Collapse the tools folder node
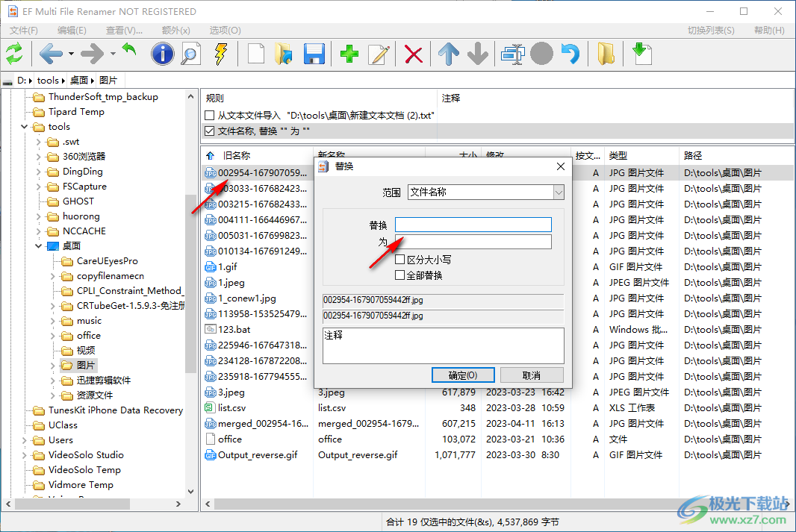This screenshot has height=532, width=796. click(24, 127)
